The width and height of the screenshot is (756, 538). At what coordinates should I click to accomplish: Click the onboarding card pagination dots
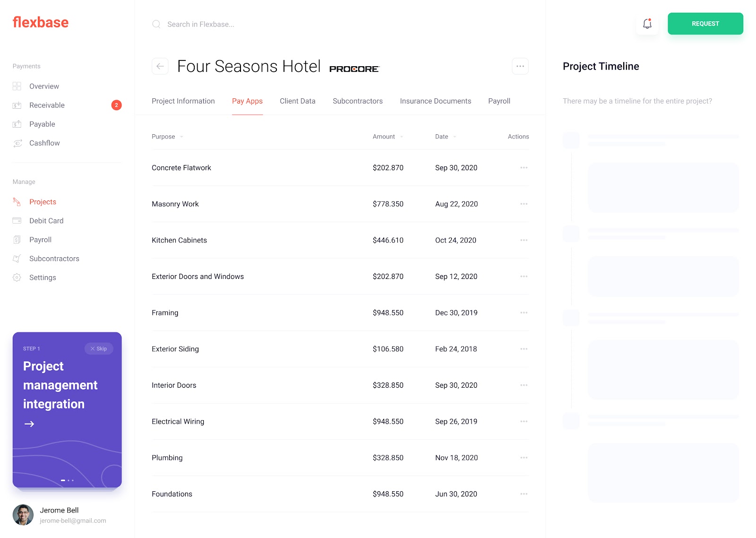[67, 480]
